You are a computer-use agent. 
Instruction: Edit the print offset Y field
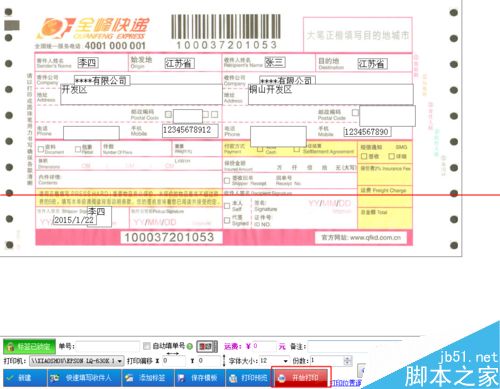pos(209,361)
